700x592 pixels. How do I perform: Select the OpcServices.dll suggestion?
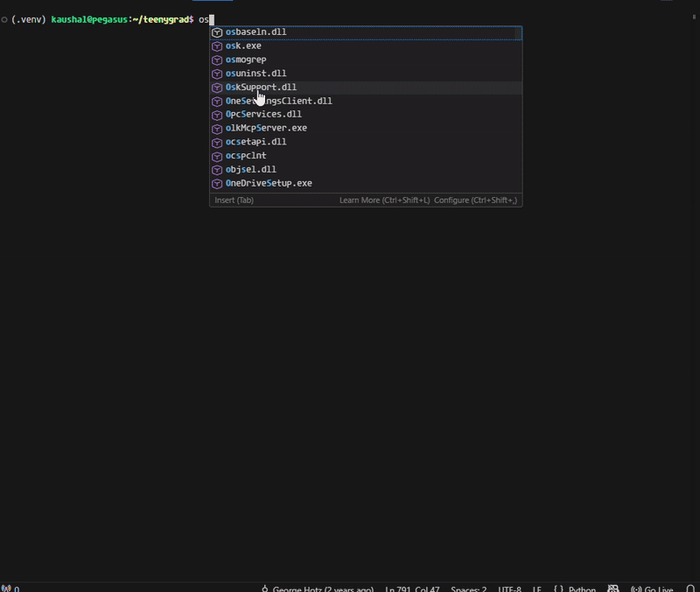pyautogui.click(x=263, y=115)
